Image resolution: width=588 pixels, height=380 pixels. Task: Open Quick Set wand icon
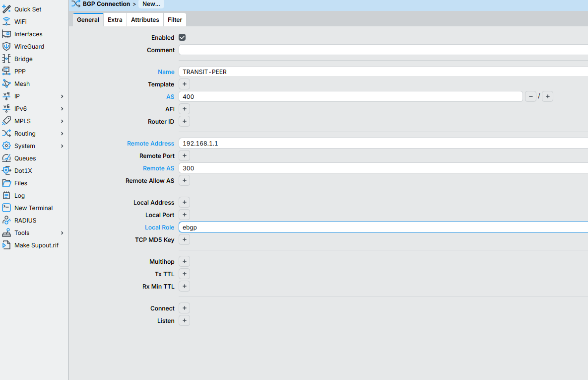6,9
